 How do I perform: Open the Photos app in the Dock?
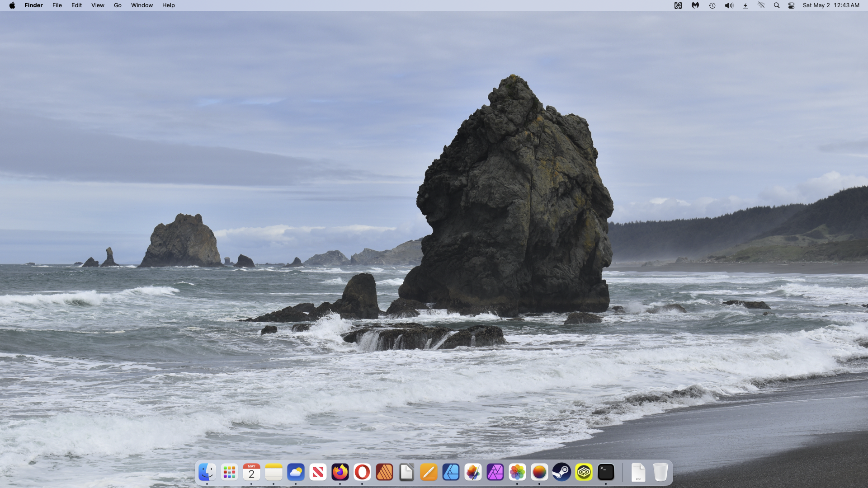(x=517, y=473)
